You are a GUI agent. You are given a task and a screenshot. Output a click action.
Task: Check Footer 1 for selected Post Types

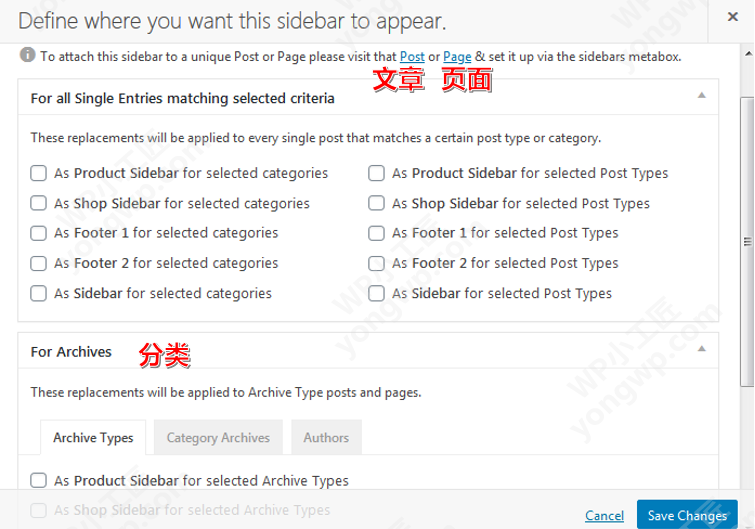point(377,233)
